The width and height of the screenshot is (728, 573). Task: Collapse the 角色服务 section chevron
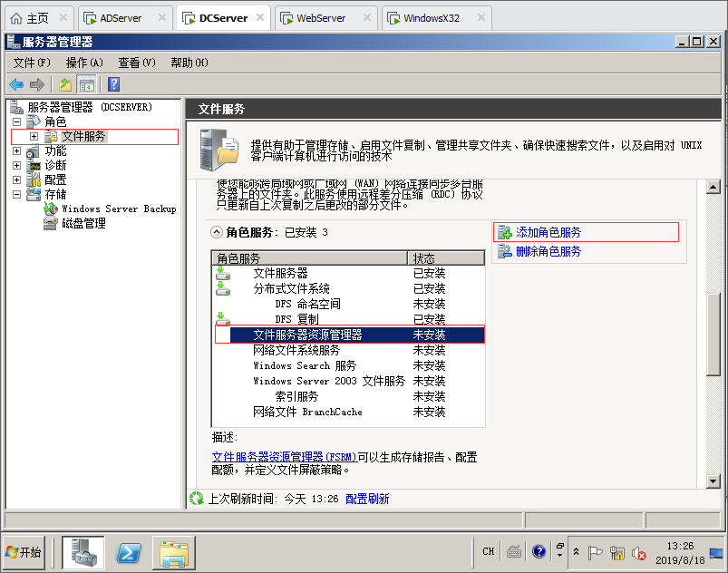(217, 232)
